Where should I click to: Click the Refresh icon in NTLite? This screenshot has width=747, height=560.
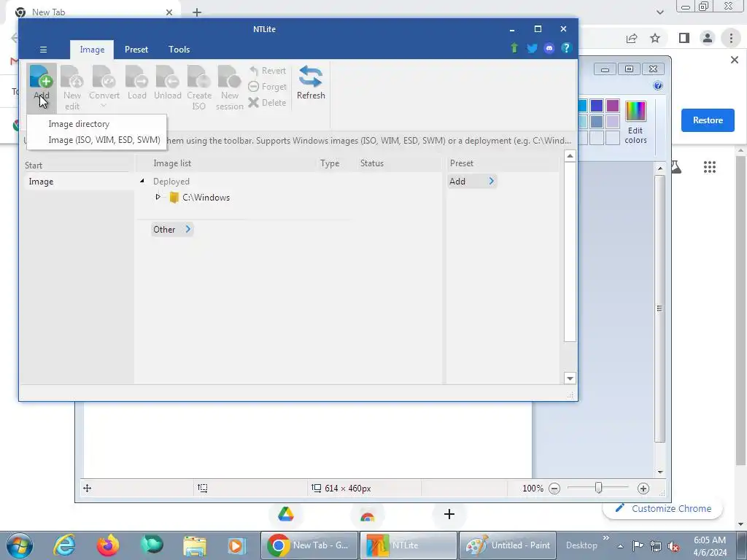click(311, 83)
